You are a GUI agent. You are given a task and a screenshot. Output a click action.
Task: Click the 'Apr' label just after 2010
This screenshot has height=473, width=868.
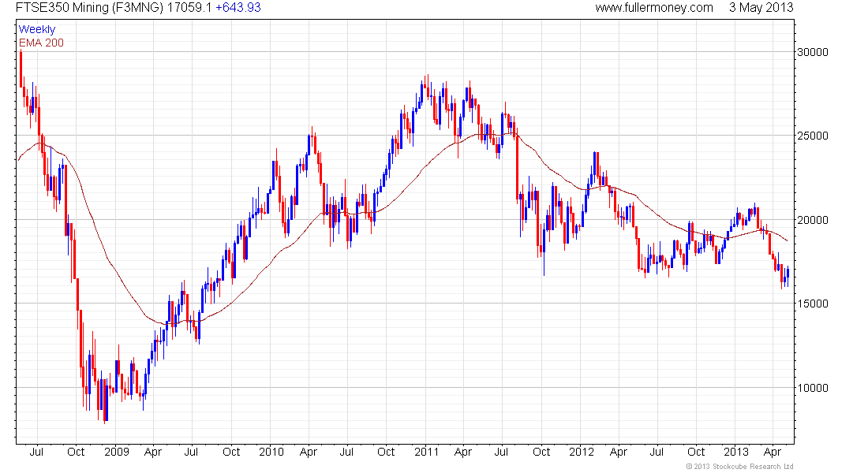[309, 452]
